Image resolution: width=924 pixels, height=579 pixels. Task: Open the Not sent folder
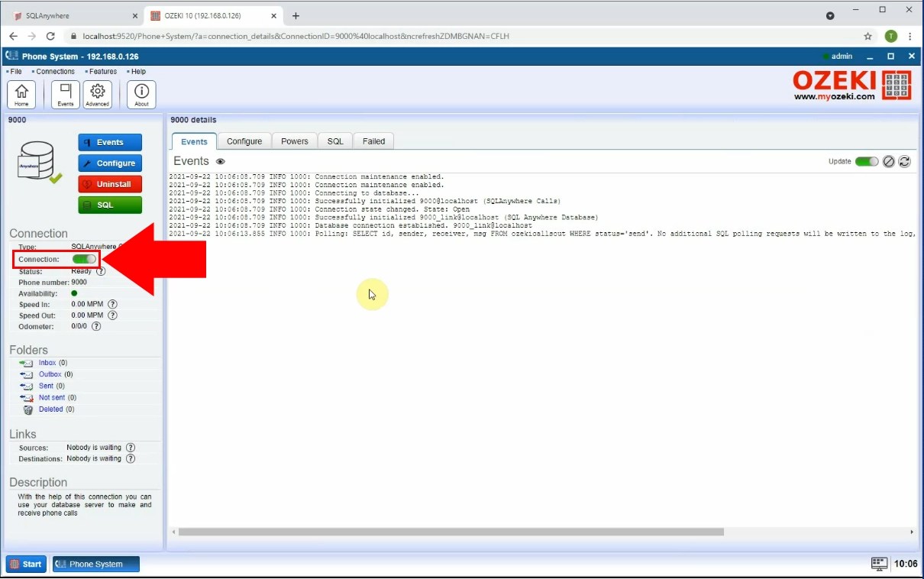tap(52, 397)
